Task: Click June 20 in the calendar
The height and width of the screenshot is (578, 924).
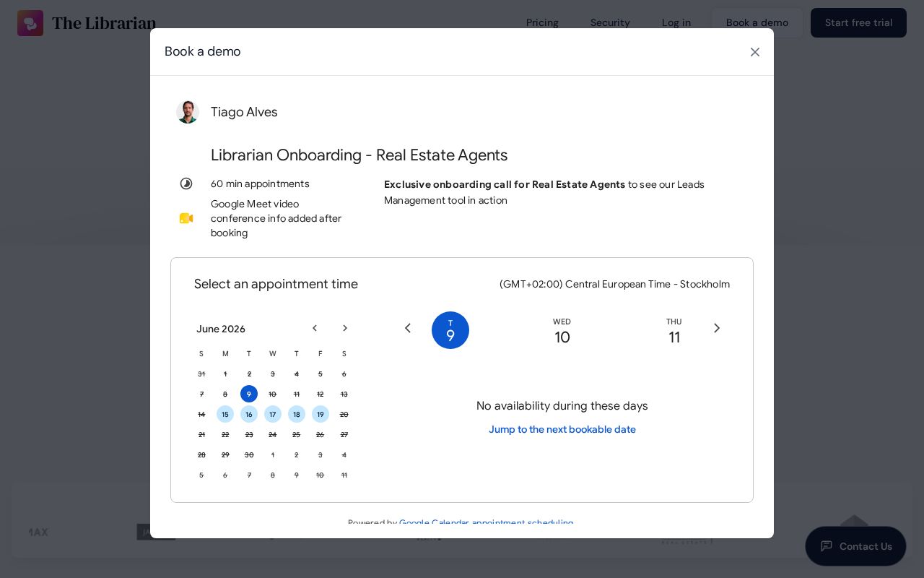Action: pos(344,414)
